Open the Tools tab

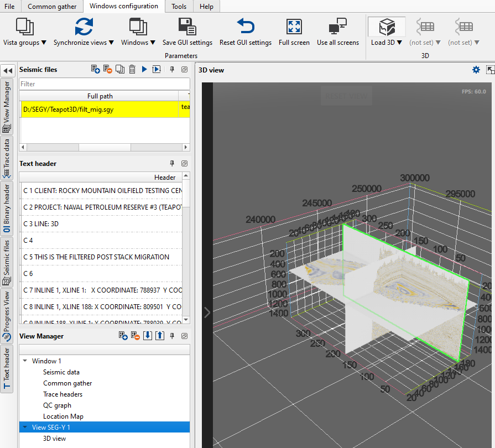point(179,6)
